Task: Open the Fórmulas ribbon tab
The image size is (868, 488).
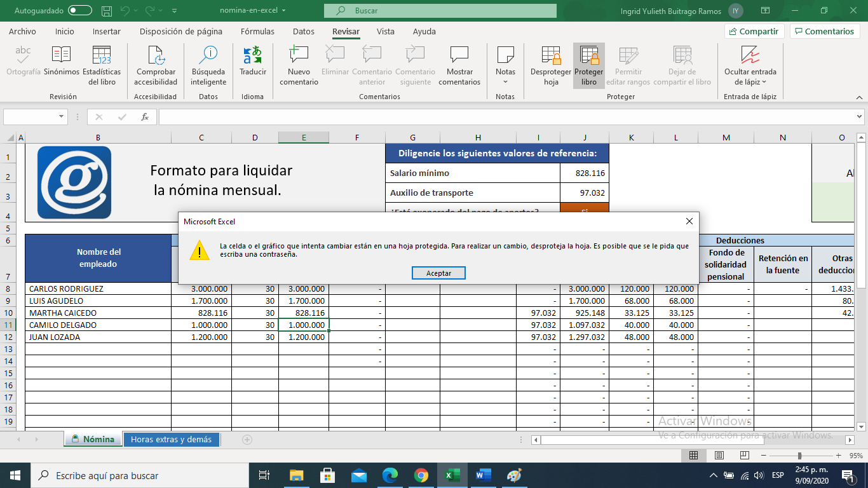Action: (257, 31)
